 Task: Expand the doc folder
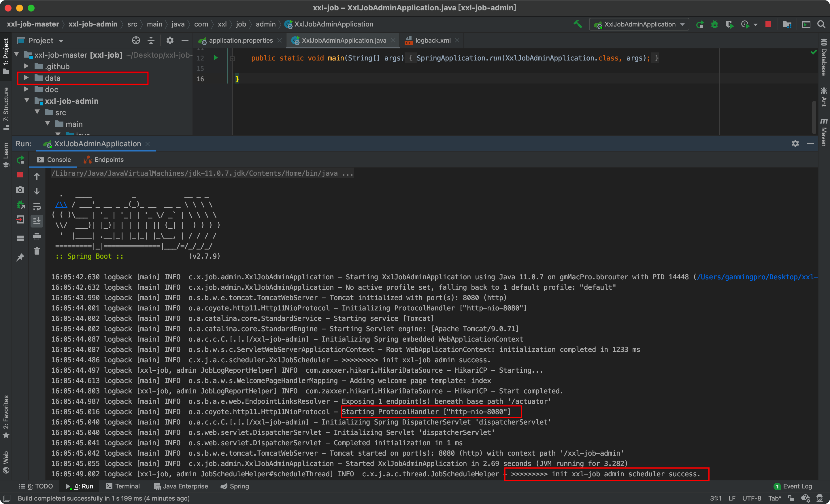point(27,89)
